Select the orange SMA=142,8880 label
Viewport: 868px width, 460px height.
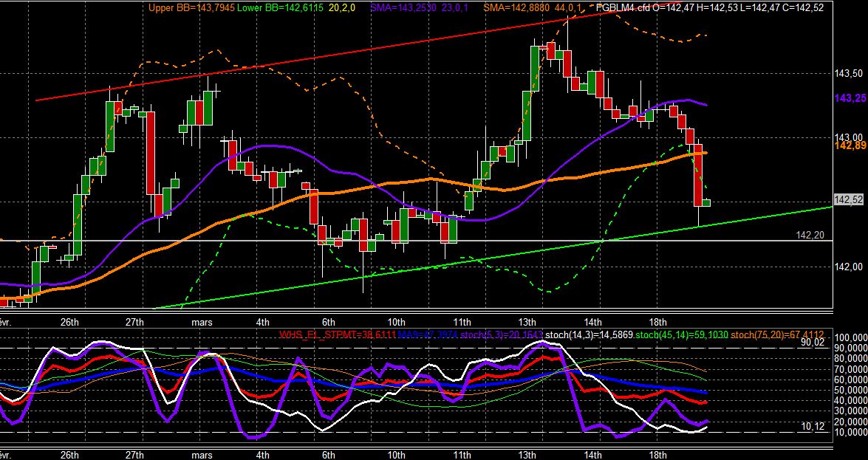pyautogui.click(x=516, y=7)
